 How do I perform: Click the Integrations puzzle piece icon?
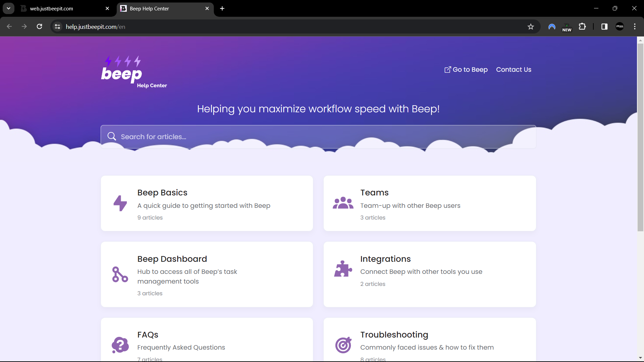pos(343,268)
